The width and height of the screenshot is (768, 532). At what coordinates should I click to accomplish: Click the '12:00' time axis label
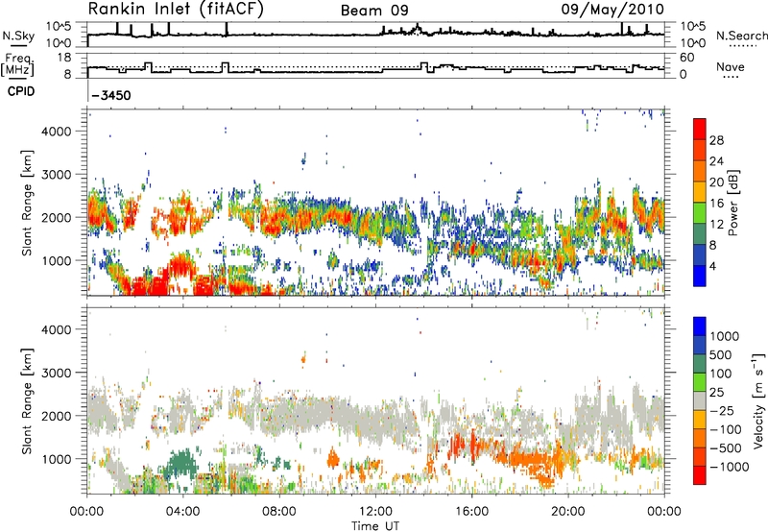pos(375,512)
